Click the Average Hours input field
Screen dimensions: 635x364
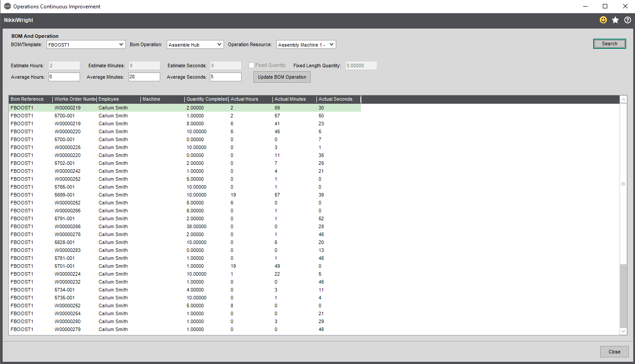pos(64,77)
